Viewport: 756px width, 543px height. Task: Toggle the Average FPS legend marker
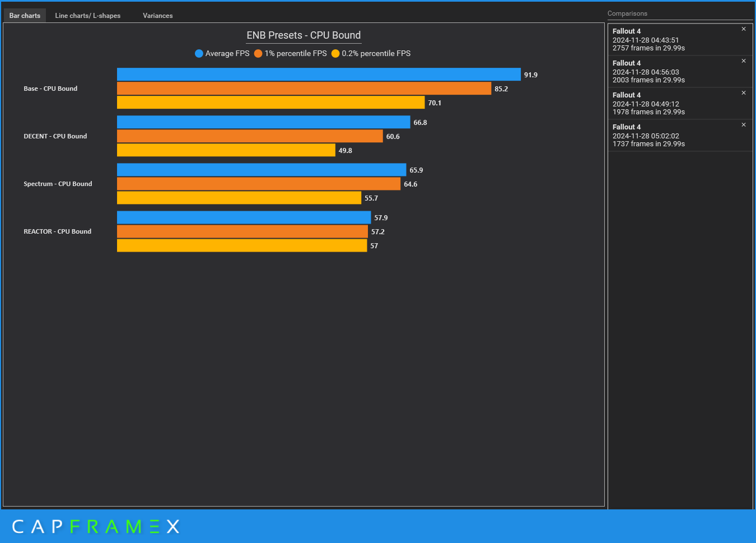199,54
